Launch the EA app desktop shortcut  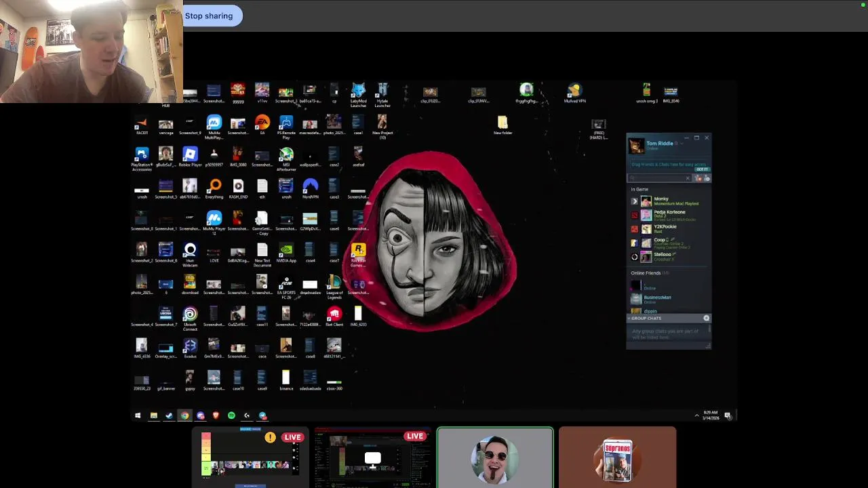pos(262,126)
